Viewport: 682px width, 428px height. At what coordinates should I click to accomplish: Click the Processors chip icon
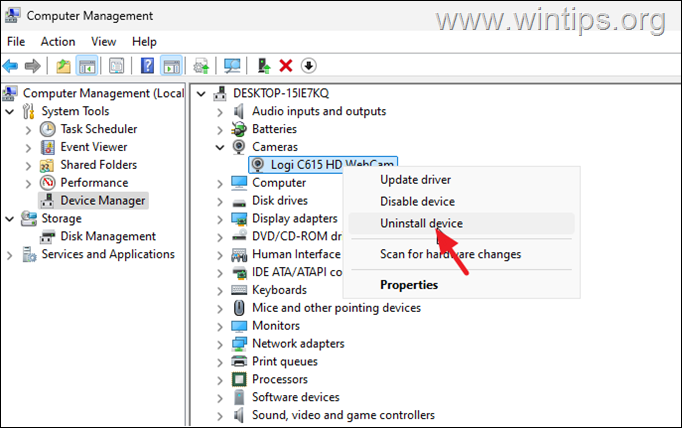(239, 379)
